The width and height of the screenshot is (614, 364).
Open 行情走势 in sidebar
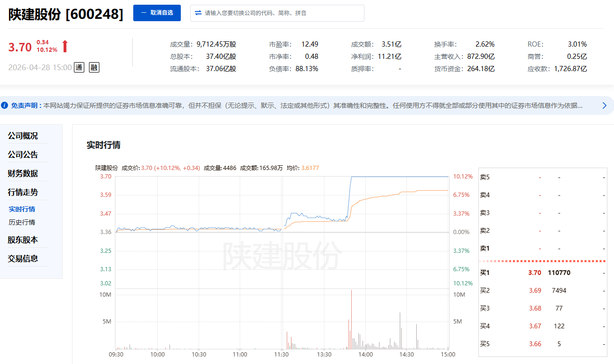click(23, 192)
